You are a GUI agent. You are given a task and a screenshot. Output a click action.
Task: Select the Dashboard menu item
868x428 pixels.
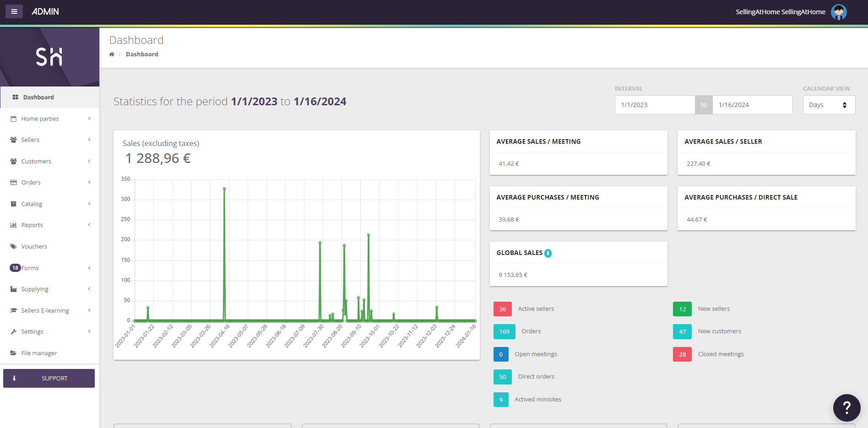(x=38, y=97)
